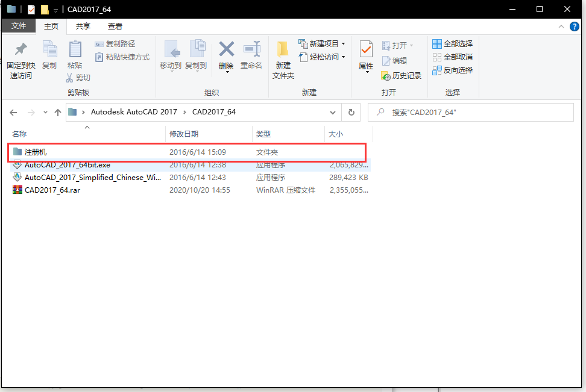Viewport: 586px width, 392px height.
Task: Open Properties with the checkmark icon
Action: tap(366, 49)
